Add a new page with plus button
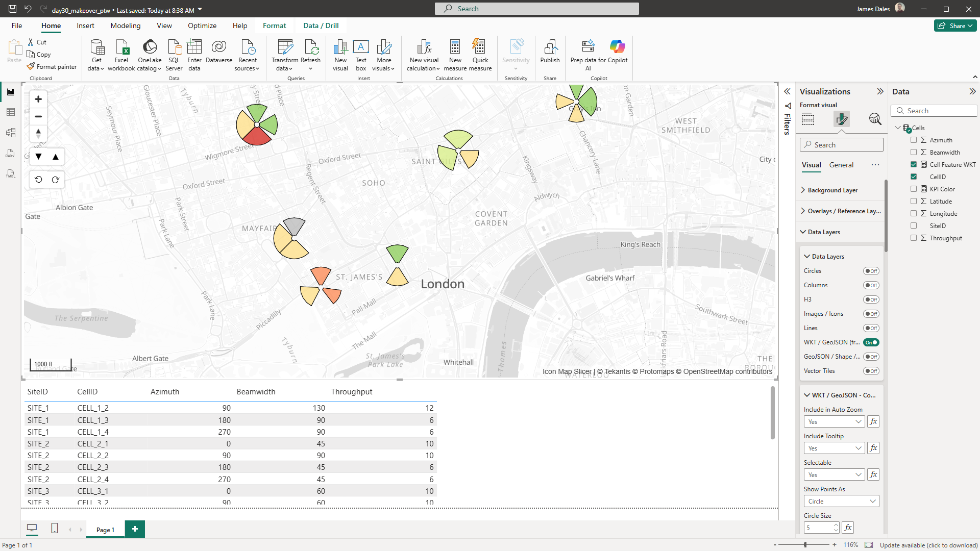The image size is (980, 551). pos(135,529)
